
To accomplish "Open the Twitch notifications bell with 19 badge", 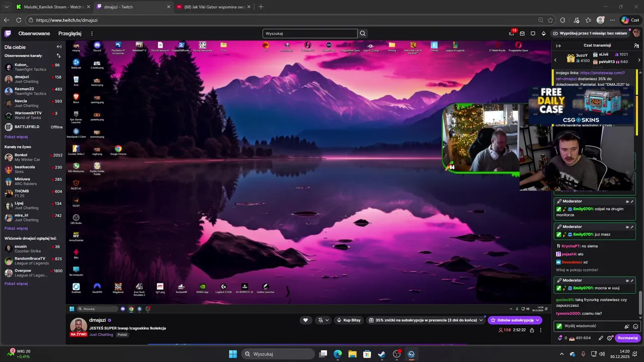I will pyautogui.click(x=512, y=33).
